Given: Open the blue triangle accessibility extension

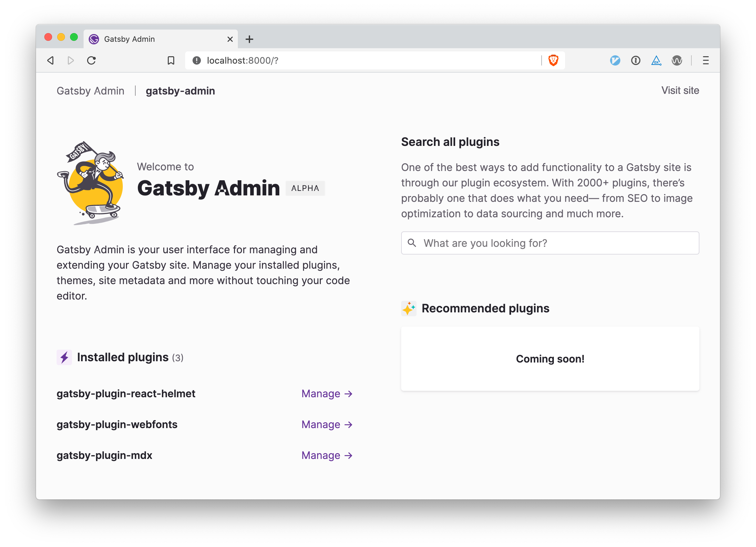Looking at the screenshot, I should tap(656, 60).
